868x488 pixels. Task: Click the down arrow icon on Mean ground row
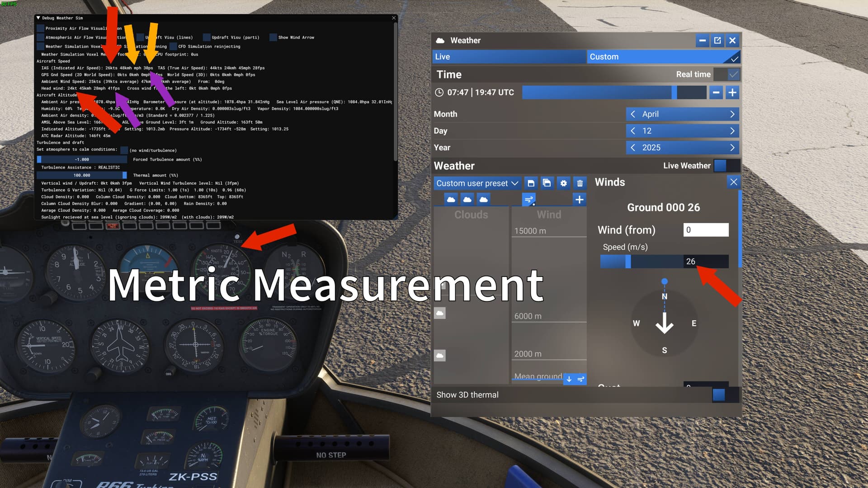(x=569, y=379)
